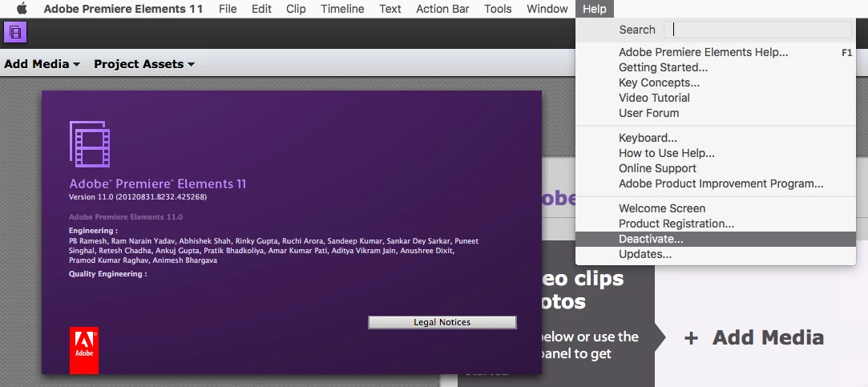Open the Adobe Premiere Elements 11 app menu
The image size is (868, 387).
coord(123,9)
